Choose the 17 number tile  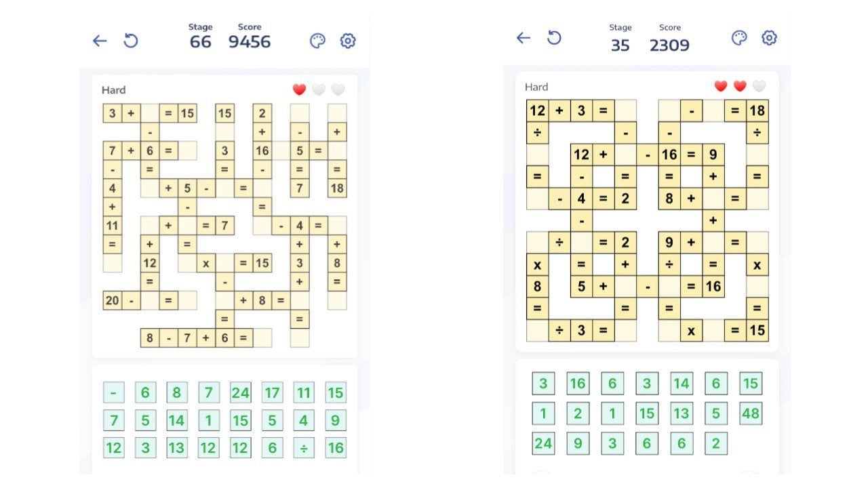point(272,392)
